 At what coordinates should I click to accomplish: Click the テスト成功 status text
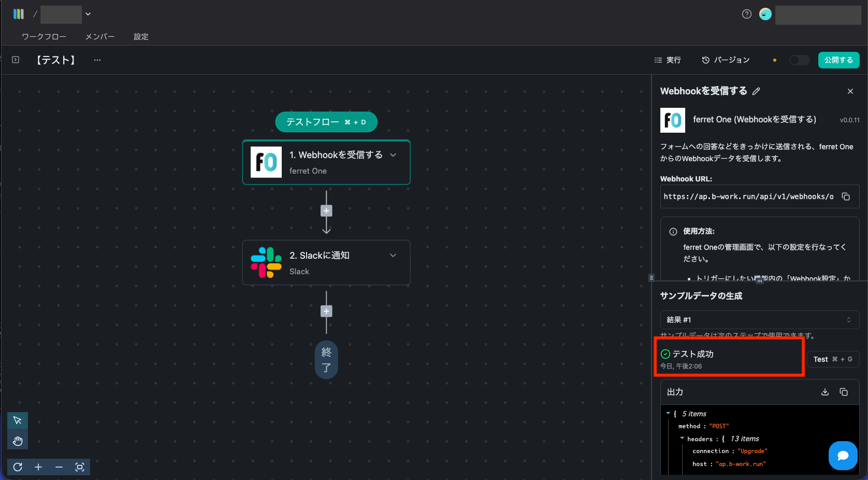tap(693, 354)
